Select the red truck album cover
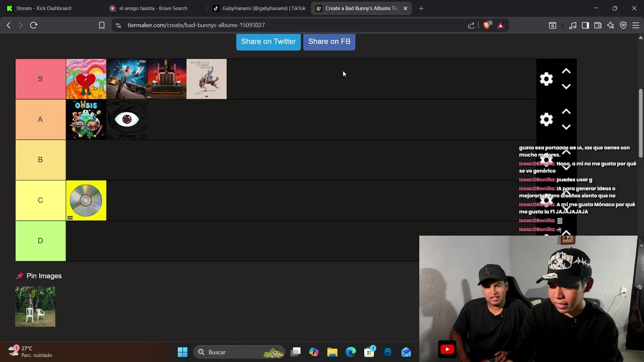This screenshot has width=644, height=362. [x=167, y=79]
